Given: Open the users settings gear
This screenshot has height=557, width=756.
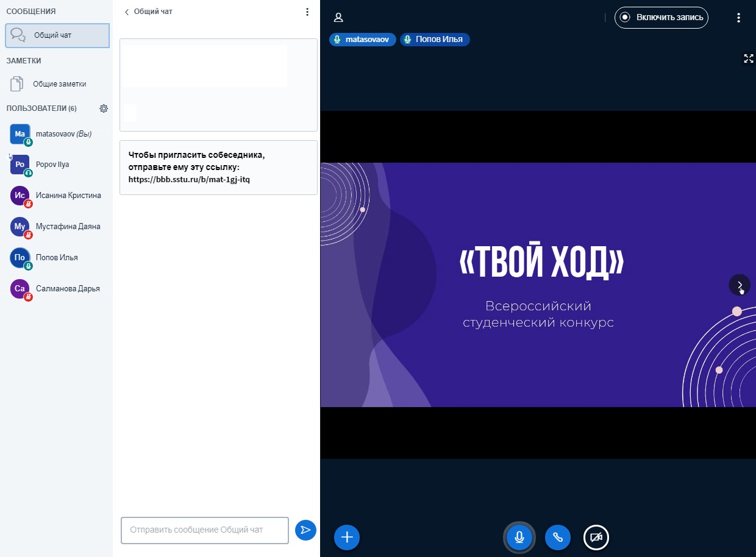Looking at the screenshot, I should pyautogui.click(x=104, y=108).
